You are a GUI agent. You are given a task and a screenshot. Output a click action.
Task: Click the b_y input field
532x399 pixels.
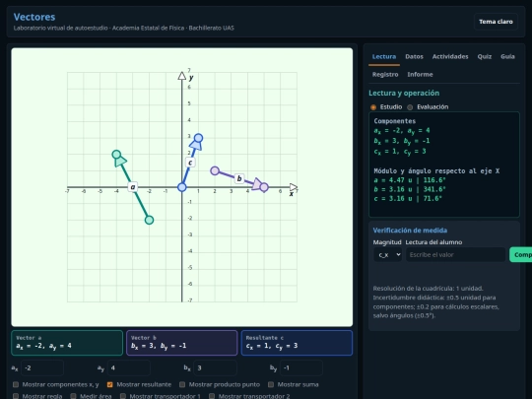pos(301,368)
